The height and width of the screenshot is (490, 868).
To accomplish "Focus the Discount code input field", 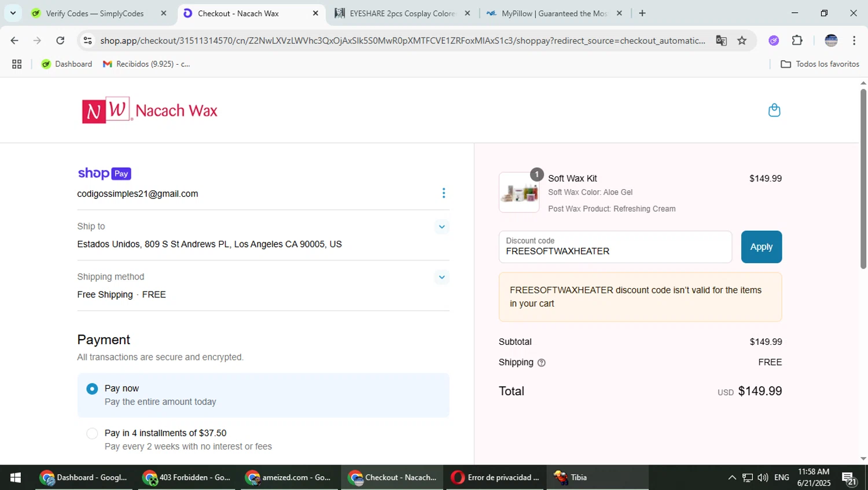I will (x=615, y=247).
